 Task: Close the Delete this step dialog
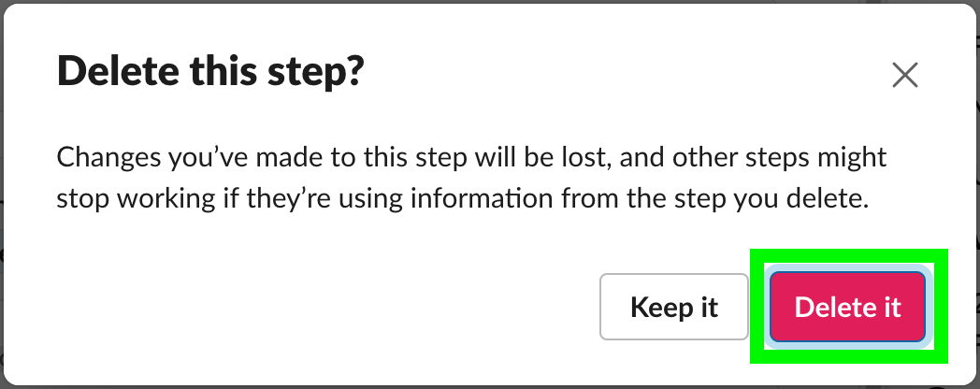[904, 75]
